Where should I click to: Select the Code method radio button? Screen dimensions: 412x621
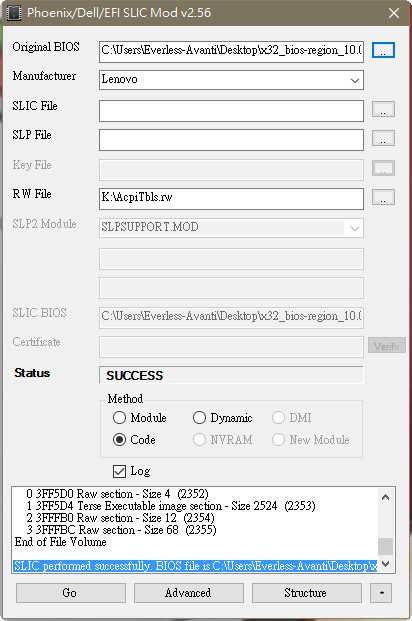pos(119,440)
